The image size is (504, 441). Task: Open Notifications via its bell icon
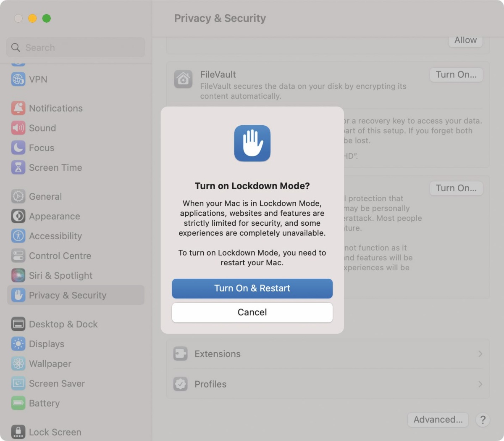(x=18, y=108)
